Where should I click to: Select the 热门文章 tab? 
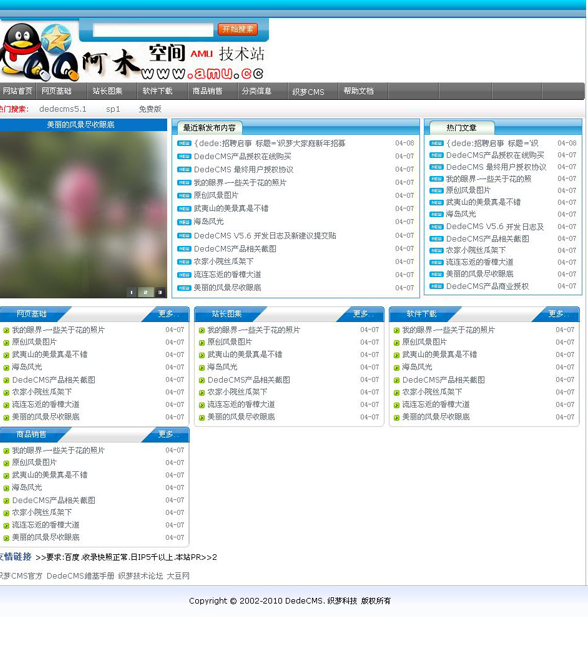461,128
